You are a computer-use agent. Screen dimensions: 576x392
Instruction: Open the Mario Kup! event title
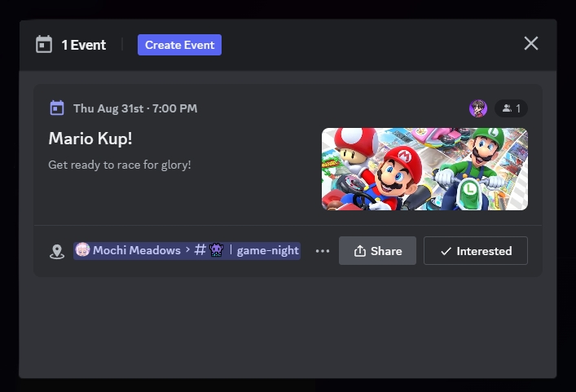pos(90,138)
